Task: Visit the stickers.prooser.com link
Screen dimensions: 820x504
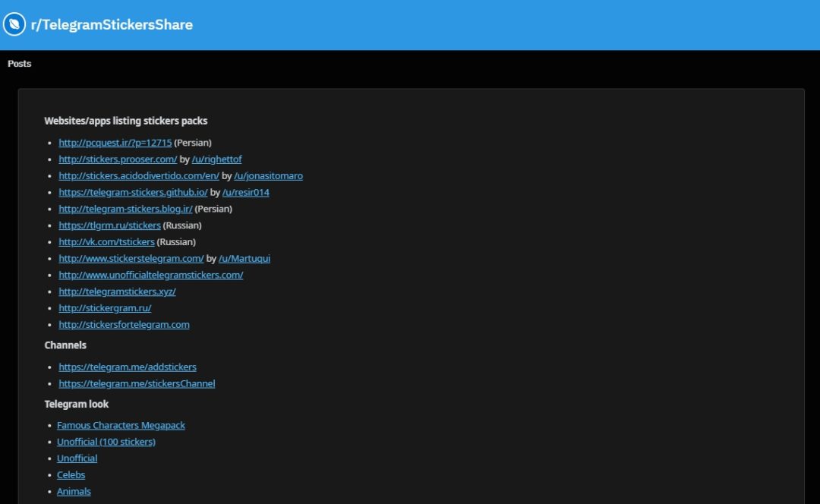Action: pyautogui.click(x=118, y=159)
